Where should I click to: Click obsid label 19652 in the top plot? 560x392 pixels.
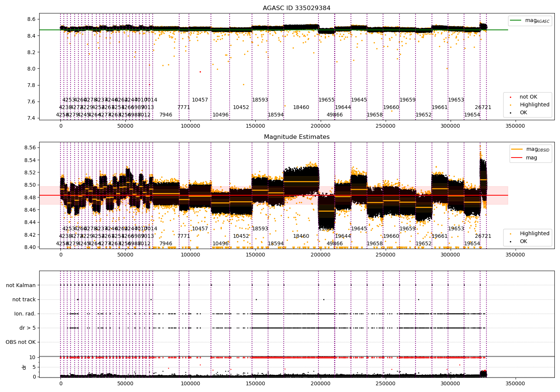coord(423,115)
